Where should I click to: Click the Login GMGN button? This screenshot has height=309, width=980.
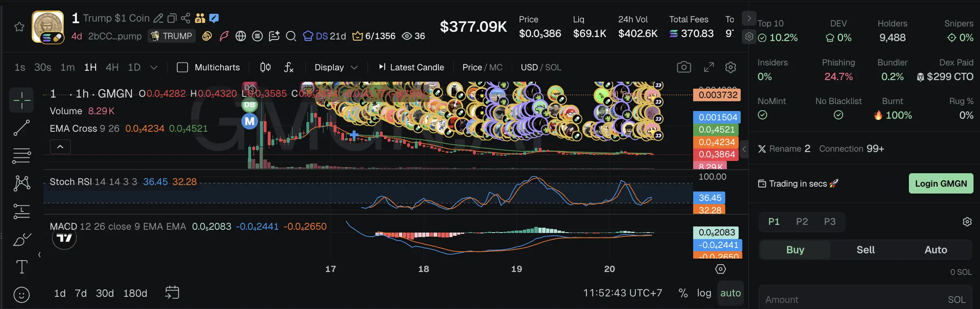point(941,183)
